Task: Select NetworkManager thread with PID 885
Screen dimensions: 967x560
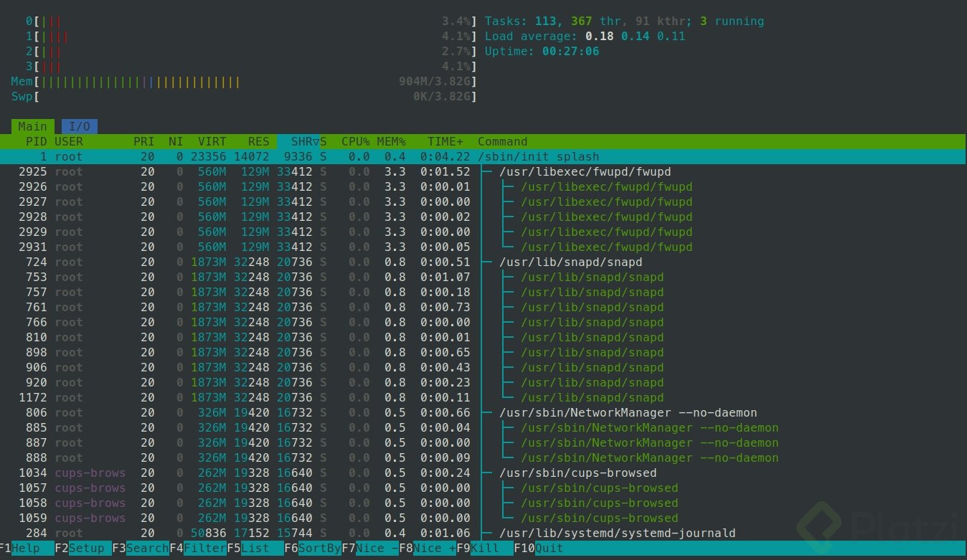Action: point(483,428)
